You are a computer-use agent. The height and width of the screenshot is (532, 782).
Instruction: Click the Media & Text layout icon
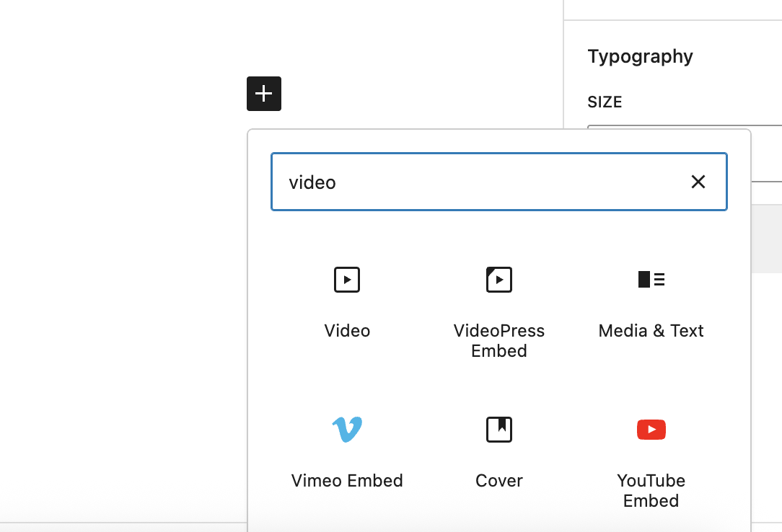(x=651, y=280)
